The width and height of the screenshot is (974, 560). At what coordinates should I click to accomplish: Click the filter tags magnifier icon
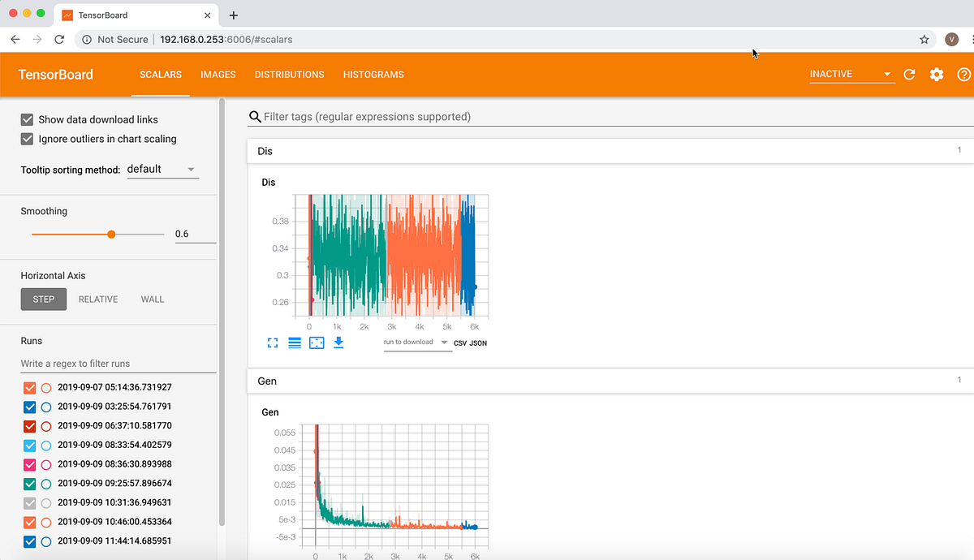[255, 116]
